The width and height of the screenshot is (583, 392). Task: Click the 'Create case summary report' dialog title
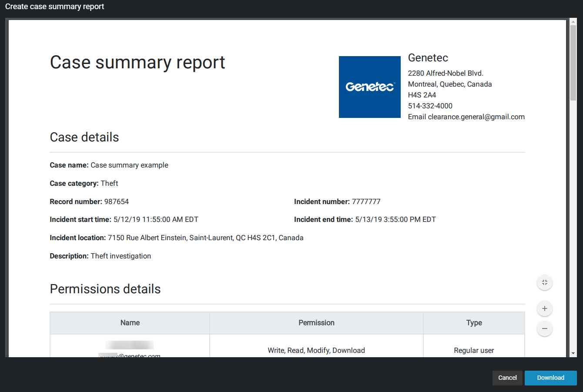(x=55, y=7)
